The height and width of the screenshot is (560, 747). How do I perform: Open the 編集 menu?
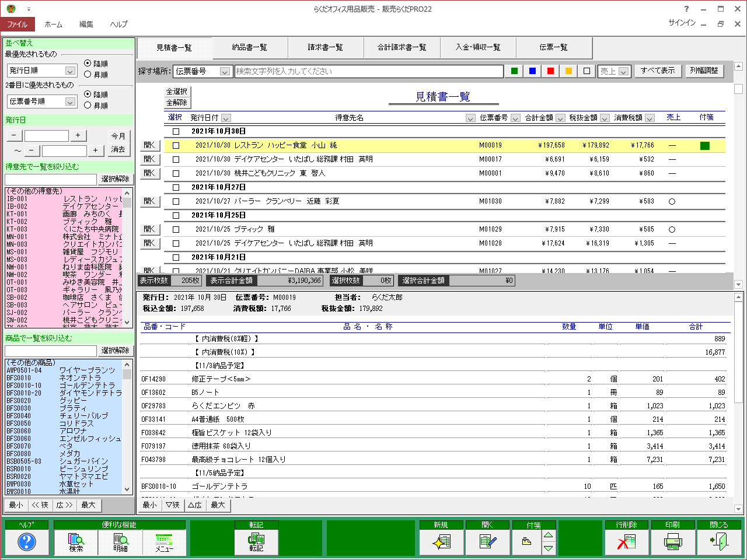(x=86, y=24)
